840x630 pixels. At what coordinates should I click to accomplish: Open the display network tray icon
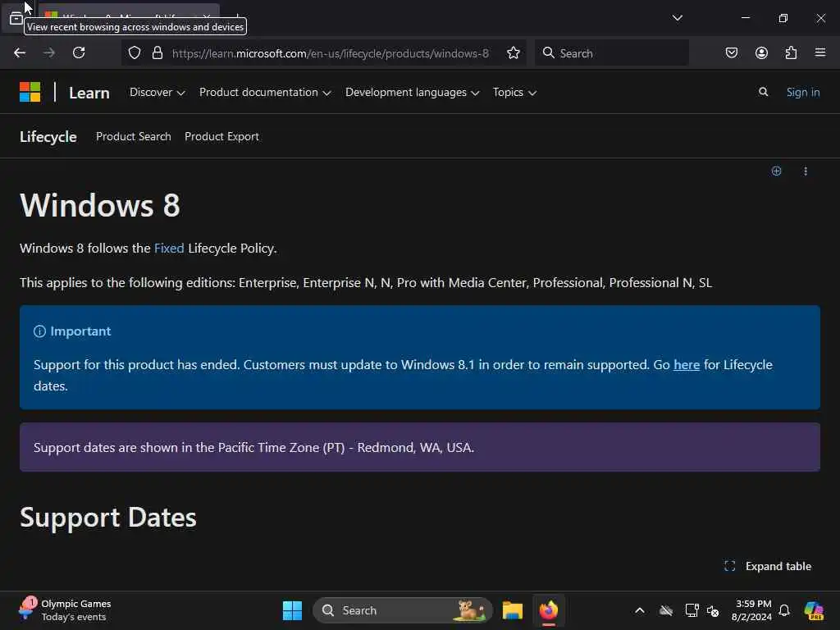tap(692, 610)
